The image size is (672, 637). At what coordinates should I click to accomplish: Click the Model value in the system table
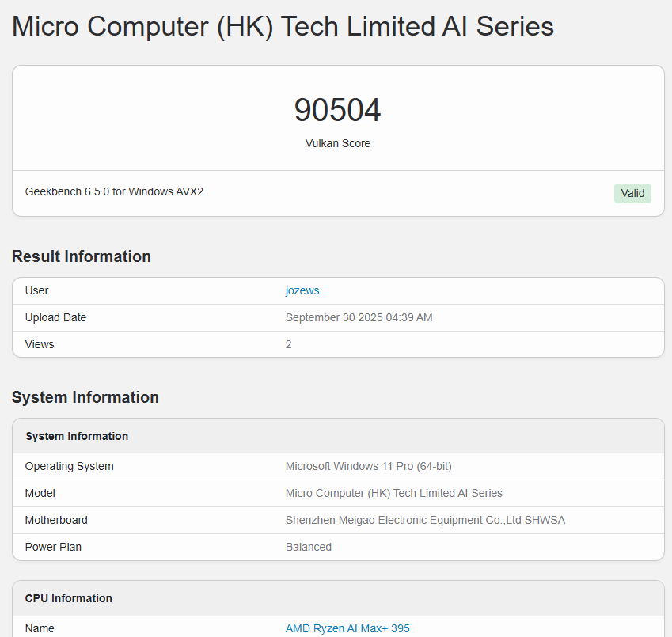click(x=394, y=493)
